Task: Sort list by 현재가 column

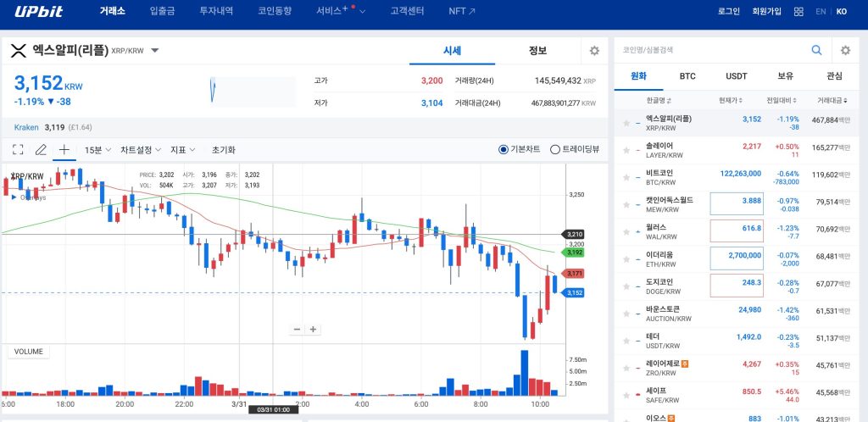Action: [x=731, y=100]
